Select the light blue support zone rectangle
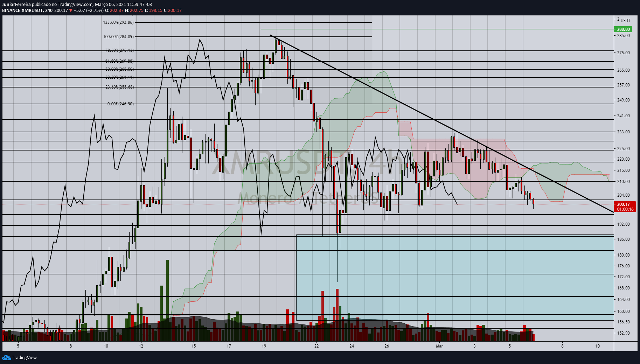This screenshot has width=640, height=364. point(455,278)
